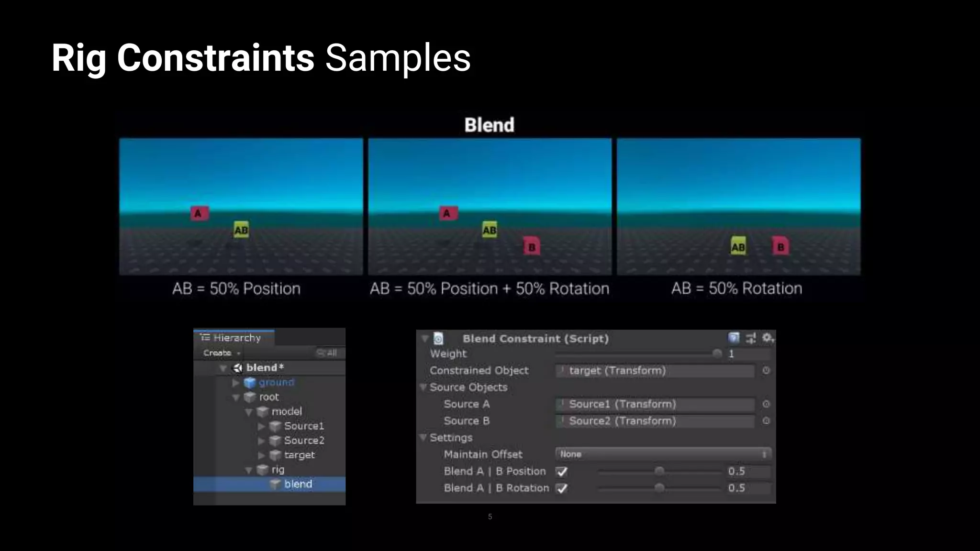This screenshot has height=551, width=980.
Task: Select the model row in Hierarchy
Action: [x=269, y=411]
